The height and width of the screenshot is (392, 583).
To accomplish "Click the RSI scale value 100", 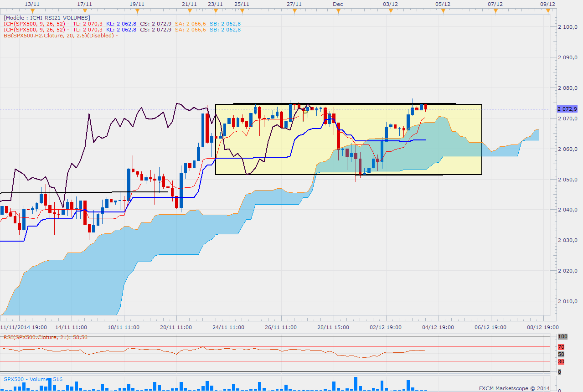I will 562,336.
